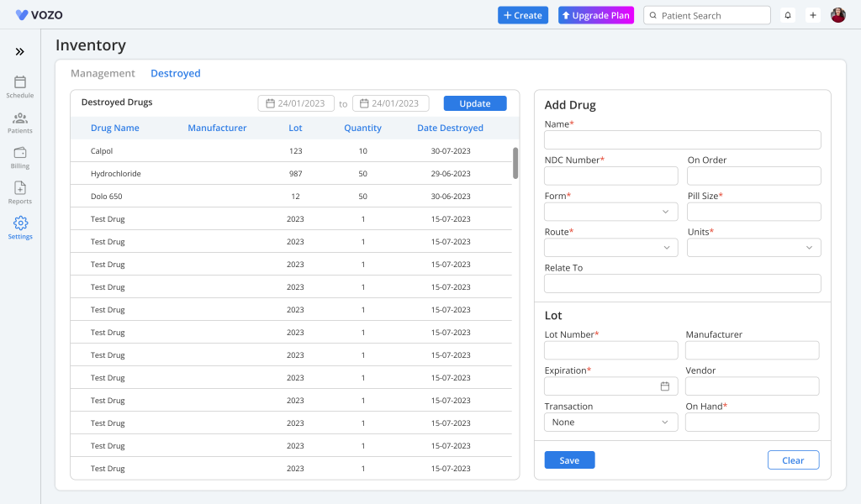Sort by Drug Name column header
This screenshot has height=504, width=861.
point(114,128)
